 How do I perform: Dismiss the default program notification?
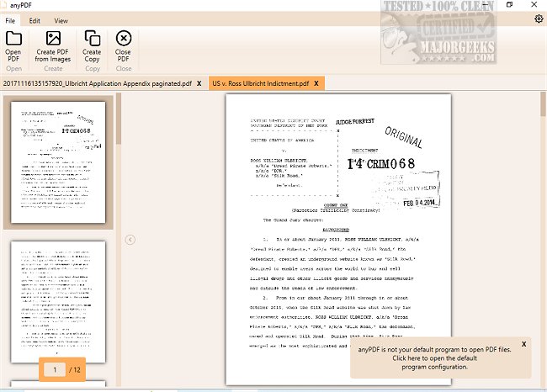tap(523, 344)
